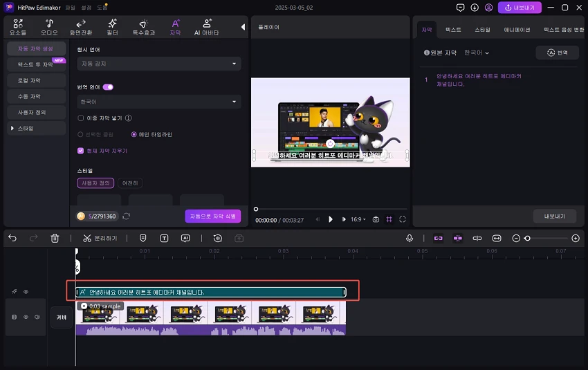This screenshot has height=370, width=588.
Task: Open the 화면전환 transitions panel
Action: [x=81, y=27]
